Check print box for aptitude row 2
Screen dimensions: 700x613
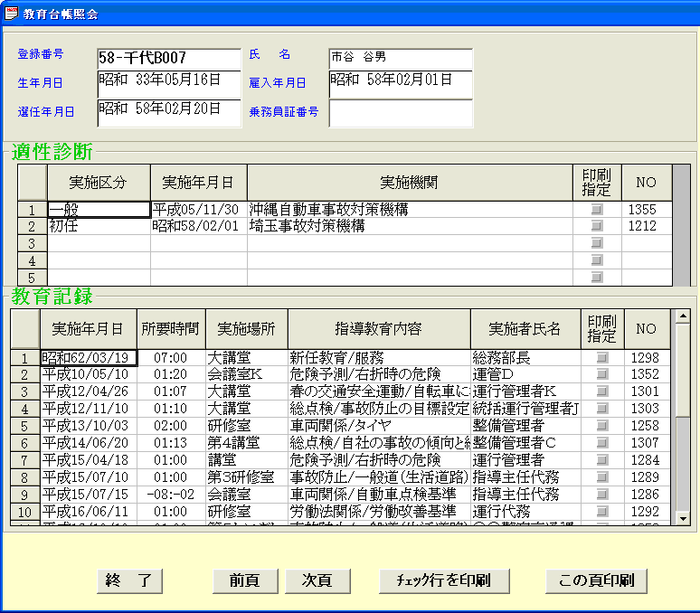pos(596,226)
